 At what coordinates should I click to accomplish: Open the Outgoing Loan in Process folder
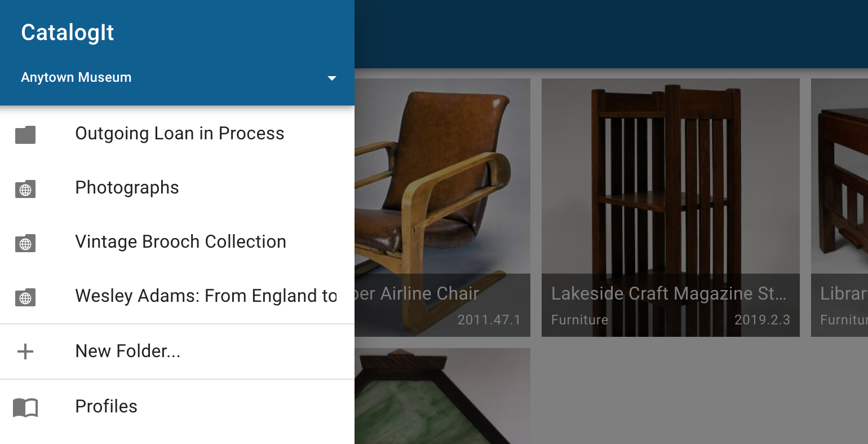(x=179, y=133)
